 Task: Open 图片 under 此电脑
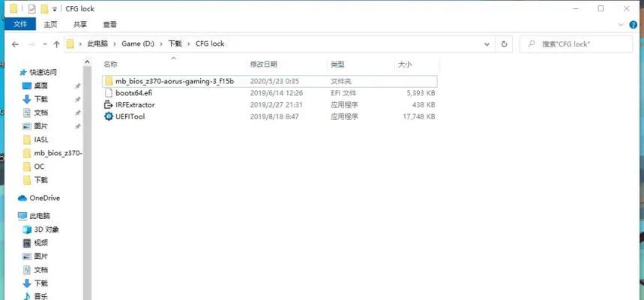coord(40,256)
